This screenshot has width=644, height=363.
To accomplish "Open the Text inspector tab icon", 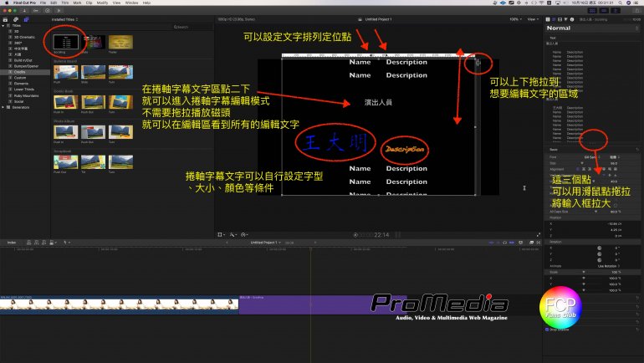I will (x=554, y=18).
